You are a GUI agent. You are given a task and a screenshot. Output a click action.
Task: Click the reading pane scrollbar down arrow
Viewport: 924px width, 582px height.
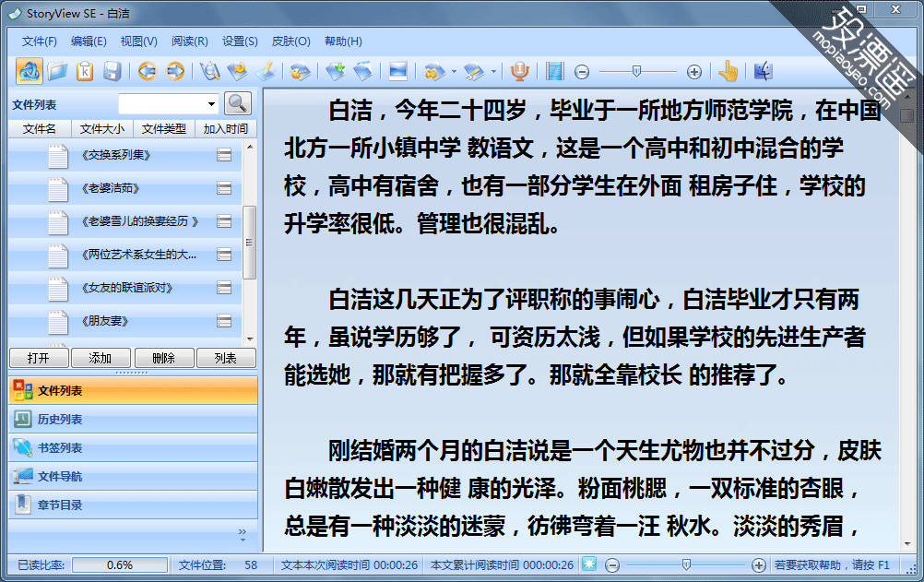907,544
